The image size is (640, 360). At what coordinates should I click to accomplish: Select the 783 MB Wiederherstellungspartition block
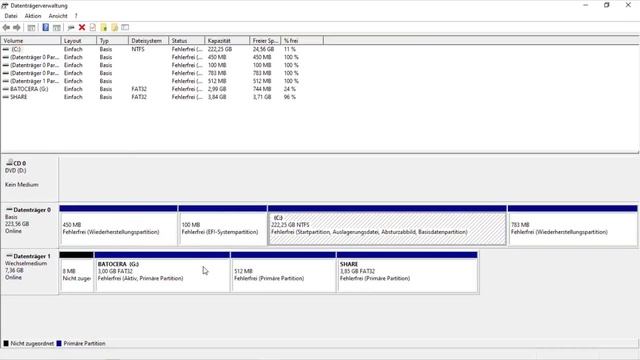pos(573,225)
